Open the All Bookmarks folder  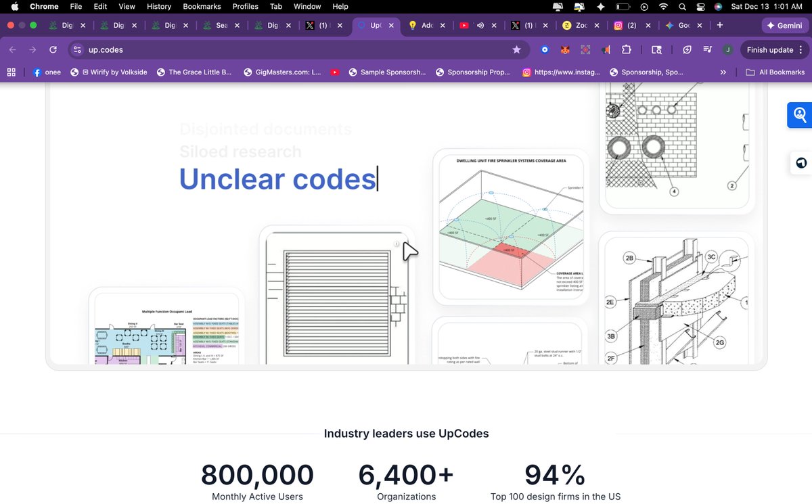pos(775,72)
